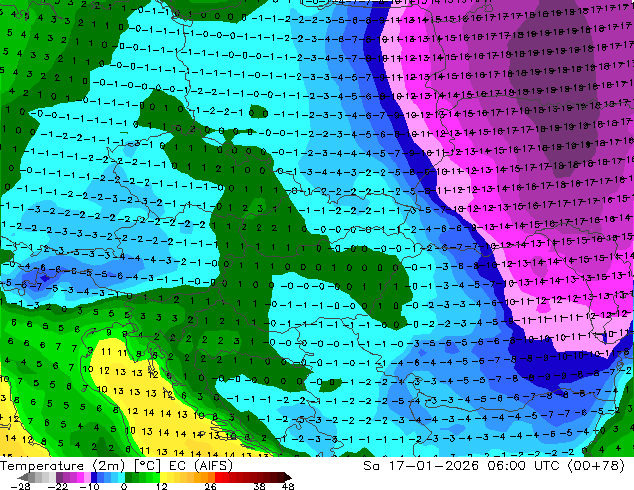
Task: Click the dark purple legend swatch above -22
Action: [x=59, y=477]
